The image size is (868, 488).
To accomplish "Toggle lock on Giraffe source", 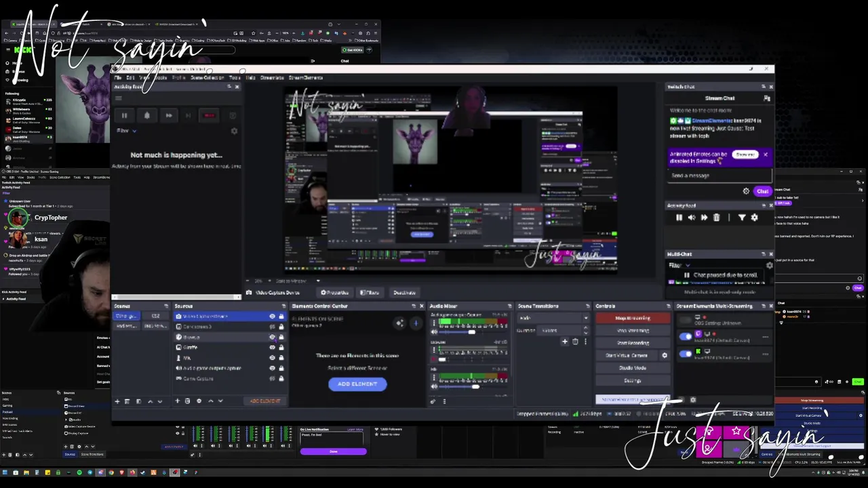I will pyautogui.click(x=281, y=347).
